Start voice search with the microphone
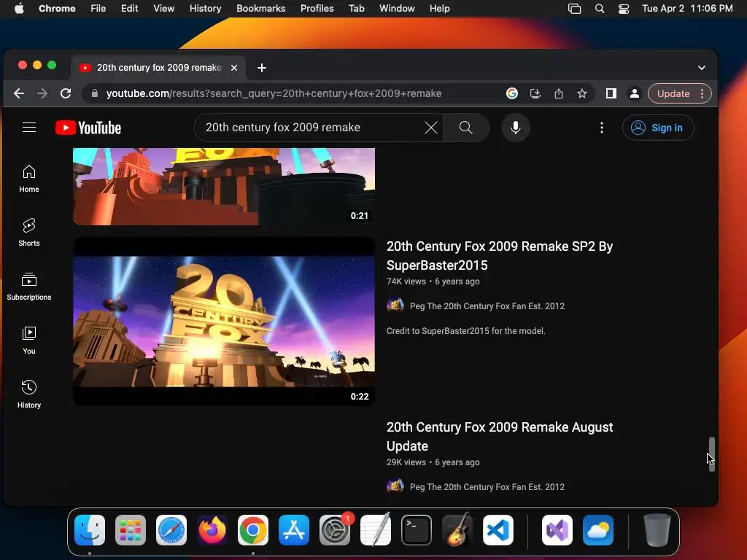Image resolution: width=747 pixels, height=560 pixels. [x=516, y=128]
